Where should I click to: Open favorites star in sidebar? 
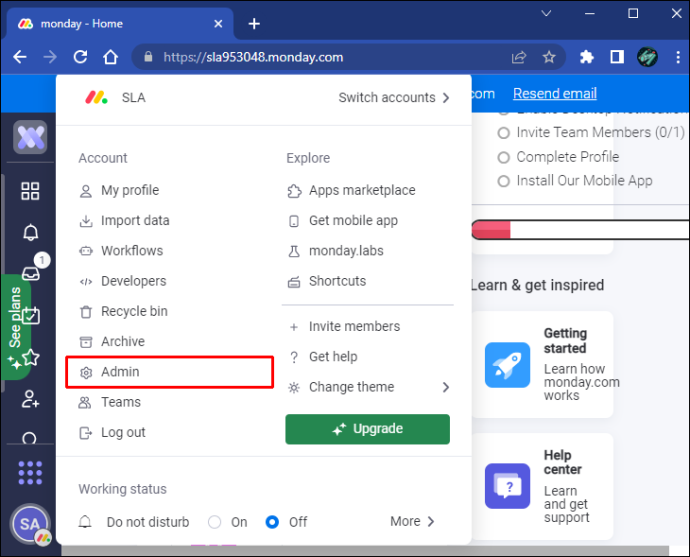[x=30, y=357]
